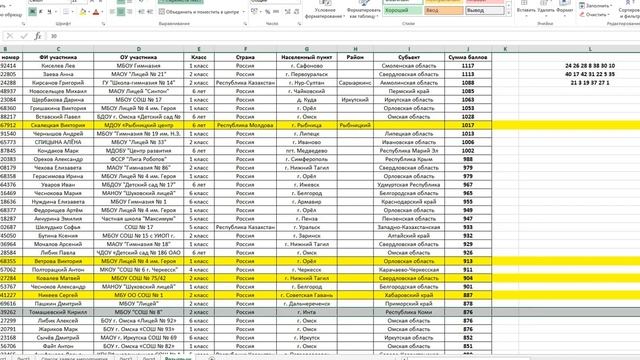Viewport: 640px width, 360px height.
Task: Add a new sheet with plus button
Action: (x=211, y=358)
